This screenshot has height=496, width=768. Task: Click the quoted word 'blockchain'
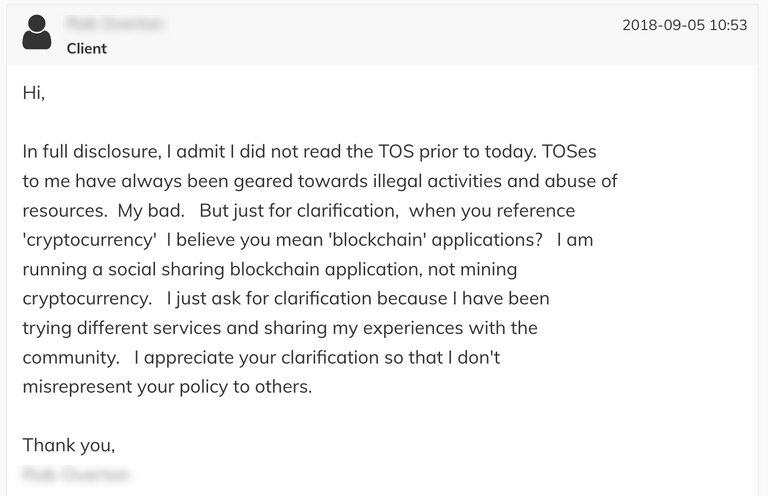pyautogui.click(x=377, y=240)
